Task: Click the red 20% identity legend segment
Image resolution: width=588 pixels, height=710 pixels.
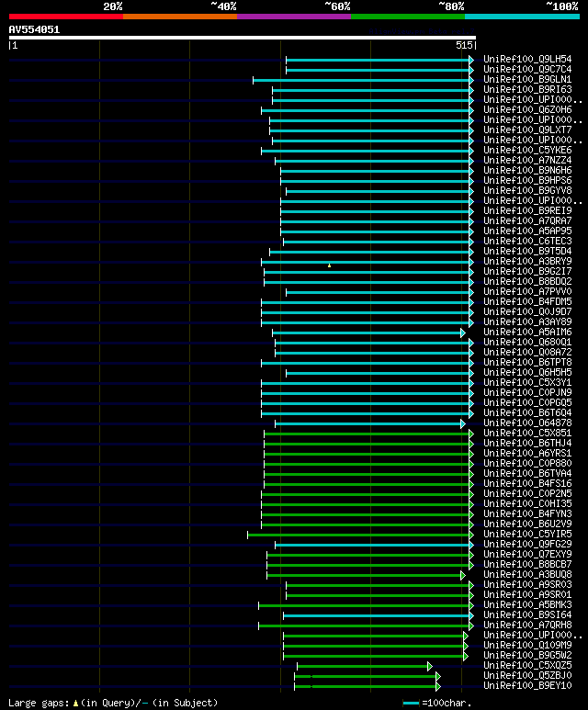Action: (x=65, y=17)
